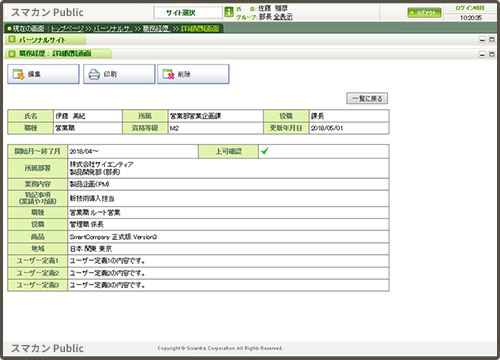
Task: Click the 全表示 group link
Action: click(283, 17)
